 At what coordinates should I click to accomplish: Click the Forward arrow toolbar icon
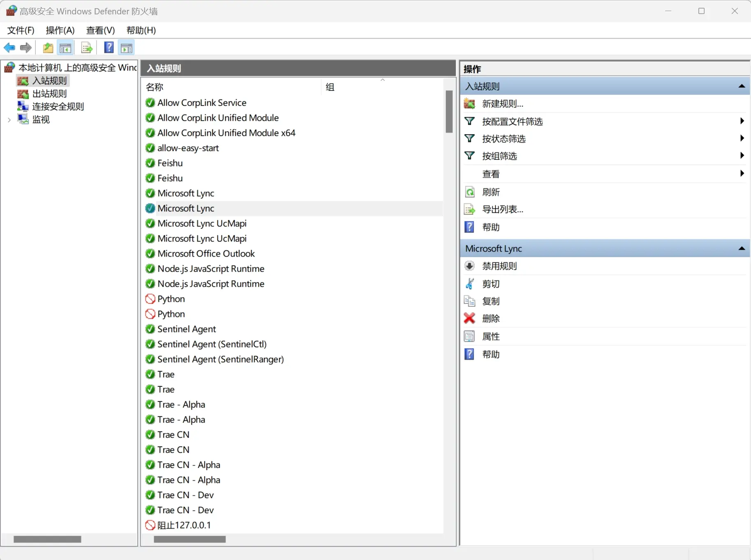26,48
